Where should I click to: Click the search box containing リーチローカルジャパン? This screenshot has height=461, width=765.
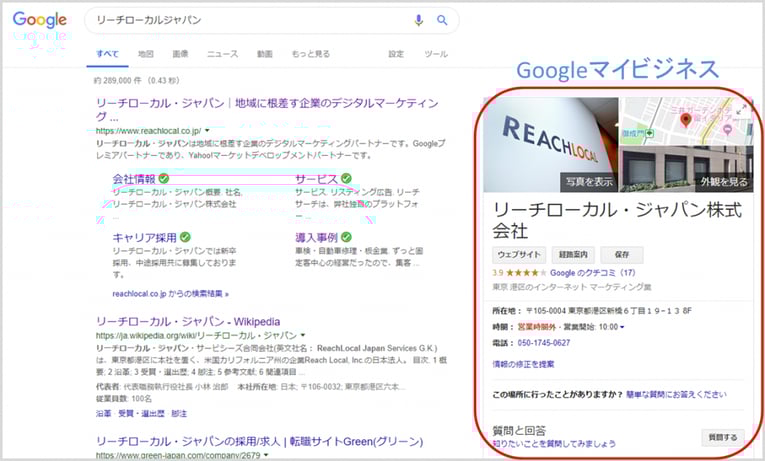pos(271,20)
